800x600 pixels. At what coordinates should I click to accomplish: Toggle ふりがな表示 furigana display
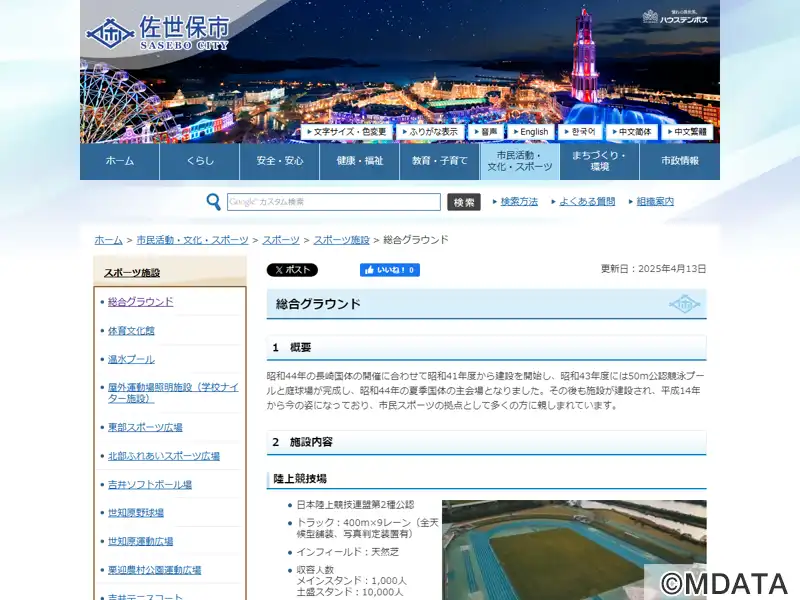point(431,132)
